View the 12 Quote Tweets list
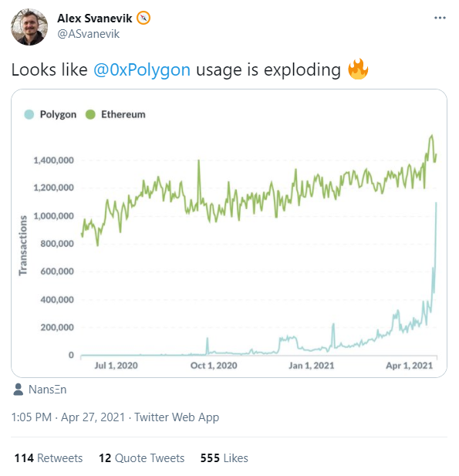Screen dimensions: 459x476 click(x=142, y=458)
